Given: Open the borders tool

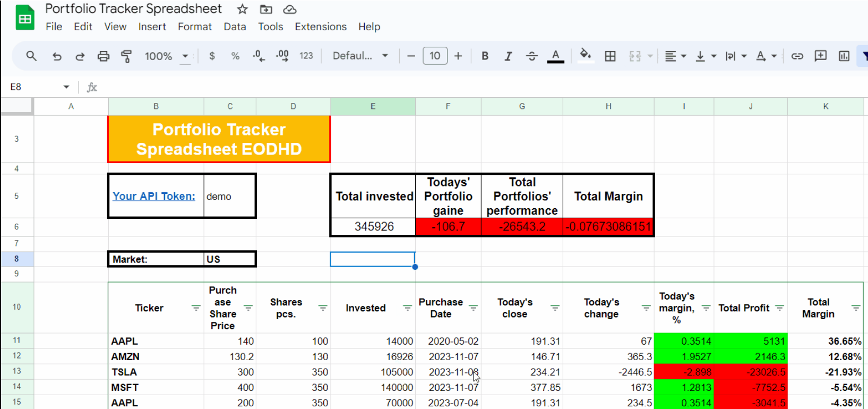Looking at the screenshot, I should 611,56.
